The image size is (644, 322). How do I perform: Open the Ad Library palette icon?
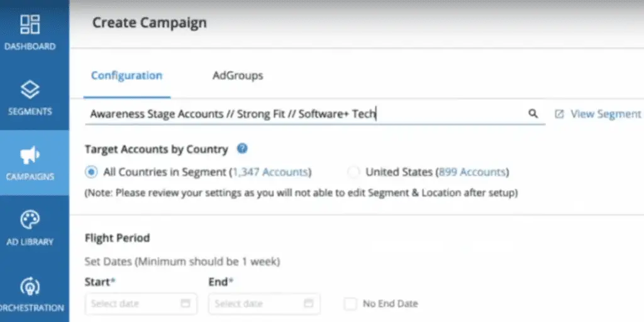pyautogui.click(x=30, y=220)
